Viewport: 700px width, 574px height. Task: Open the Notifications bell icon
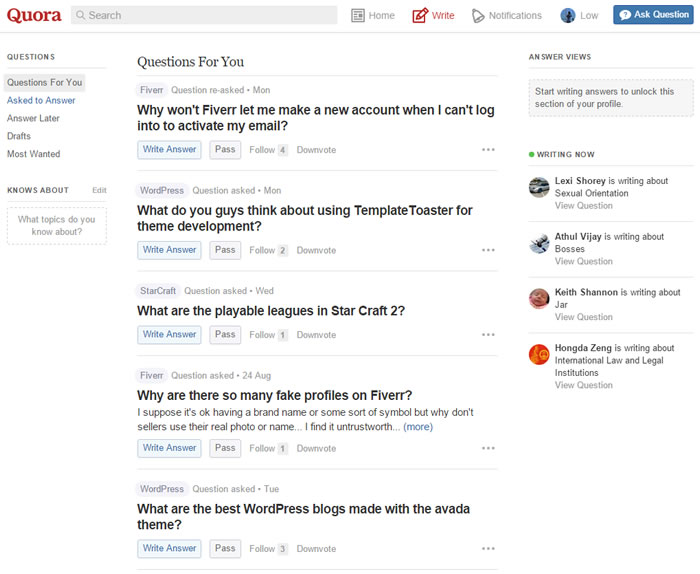(x=478, y=15)
